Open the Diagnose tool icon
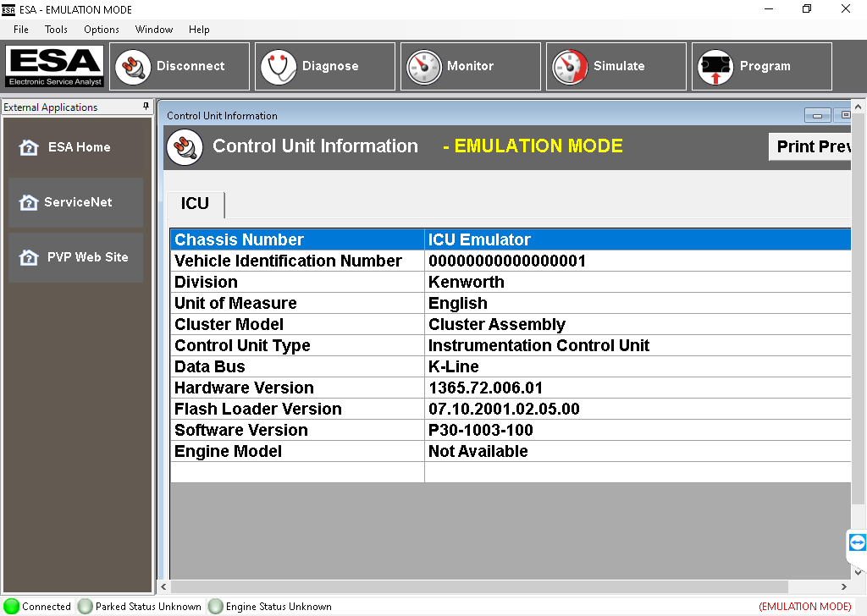Image resolution: width=867 pixels, height=616 pixels. (x=279, y=66)
